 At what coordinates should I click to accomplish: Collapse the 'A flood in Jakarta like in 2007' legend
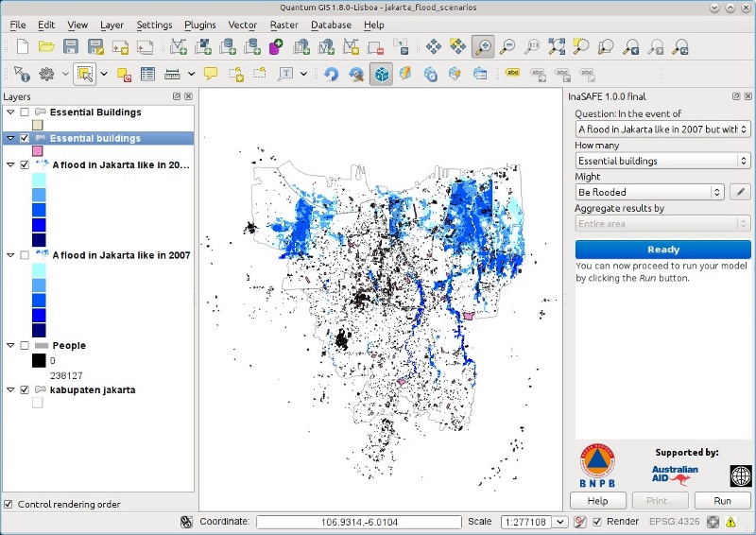(x=10, y=254)
